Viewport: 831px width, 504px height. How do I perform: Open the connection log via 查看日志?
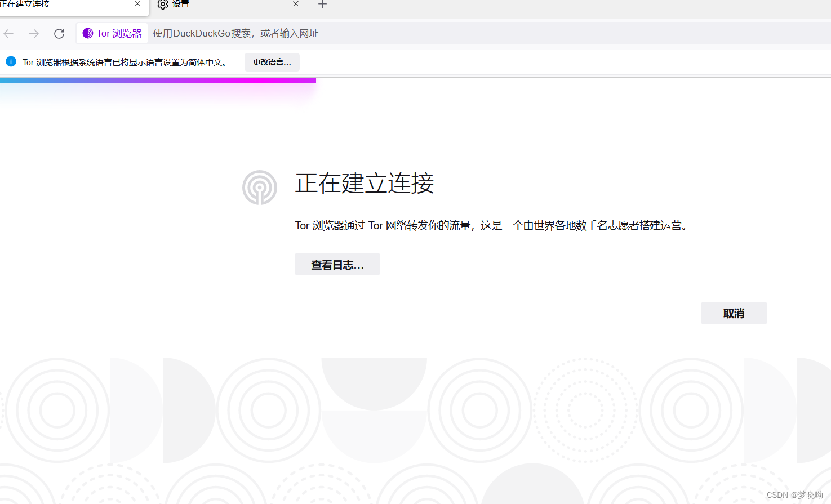337,264
